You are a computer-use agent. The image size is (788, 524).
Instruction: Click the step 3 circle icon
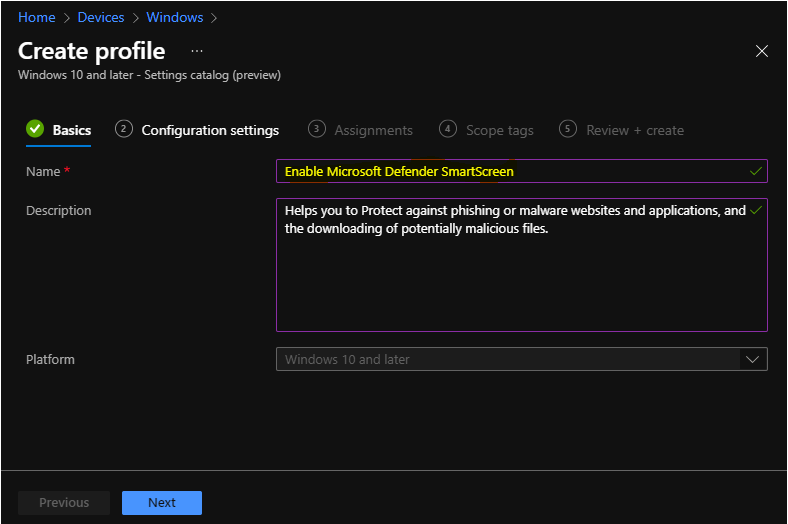click(317, 129)
